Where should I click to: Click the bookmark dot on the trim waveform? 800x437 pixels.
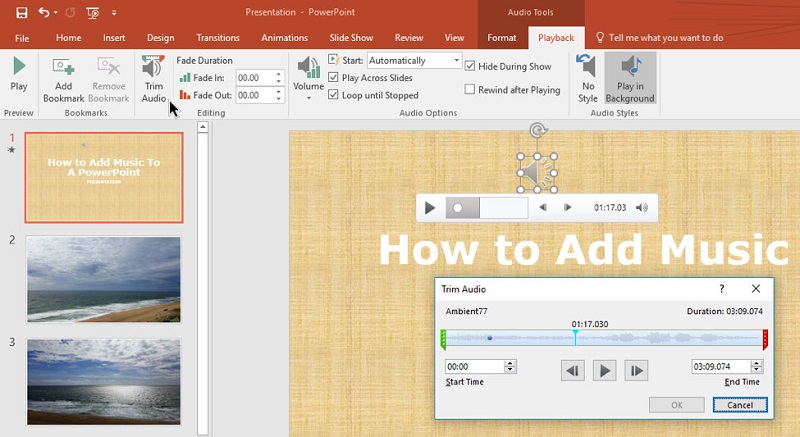[490, 338]
